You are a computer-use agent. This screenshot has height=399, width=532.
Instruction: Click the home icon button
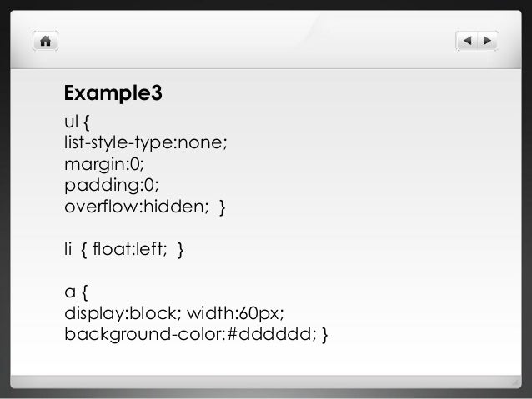tap(46, 41)
